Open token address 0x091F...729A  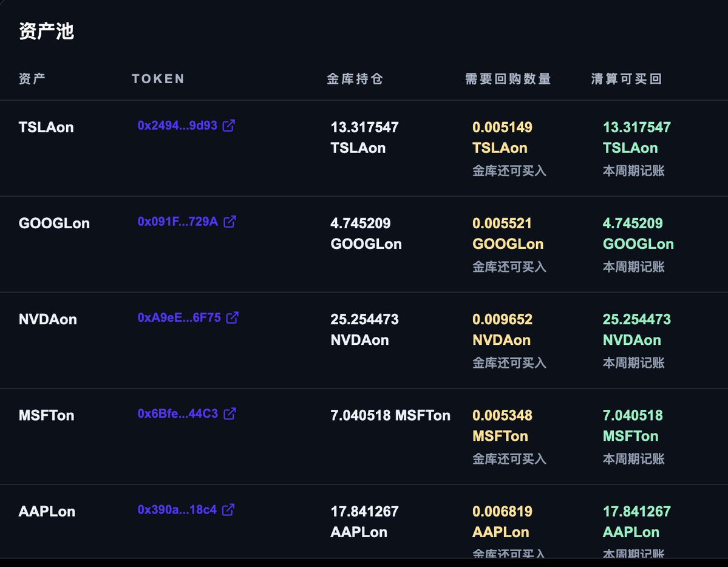pos(178,222)
